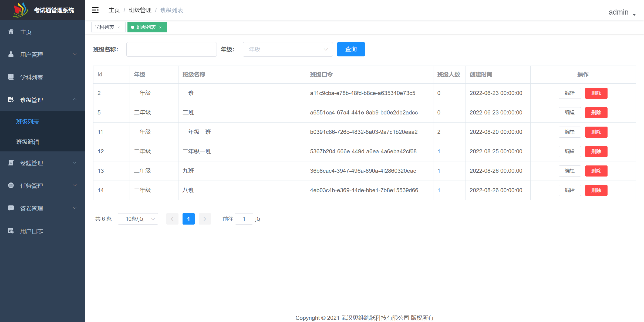
Task: Open the 10条/页 page size dropdown
Action: (x=138, y=219)
